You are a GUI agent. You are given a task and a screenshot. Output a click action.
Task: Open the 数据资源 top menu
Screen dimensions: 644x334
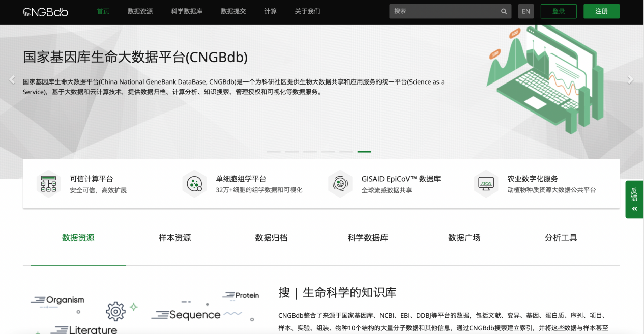point(140,11)
